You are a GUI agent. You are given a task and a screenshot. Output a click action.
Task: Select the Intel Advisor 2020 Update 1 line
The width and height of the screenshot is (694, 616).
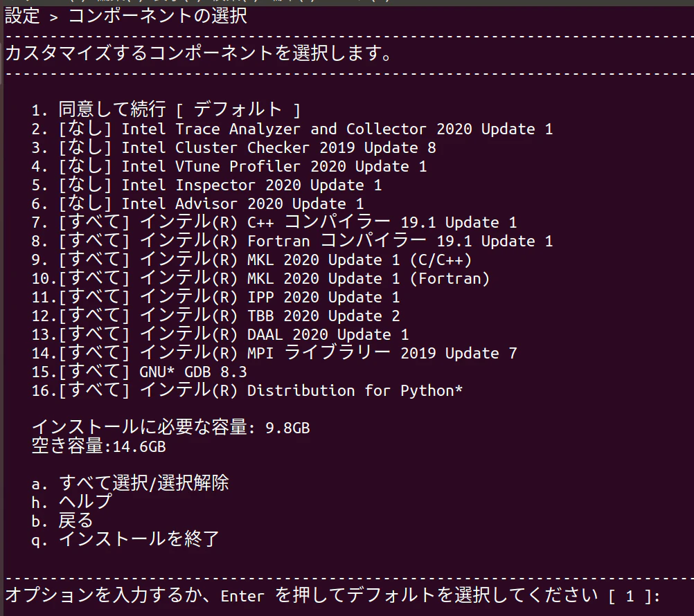tap(198, 203)
